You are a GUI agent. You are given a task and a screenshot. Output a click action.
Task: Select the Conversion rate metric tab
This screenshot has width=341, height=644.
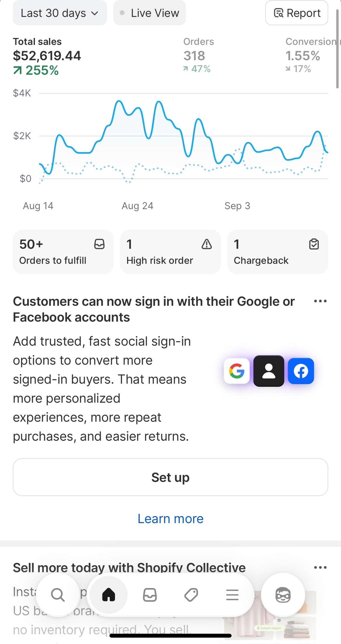tap(309, 55)
